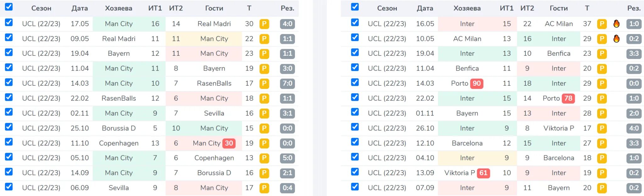Viewport: 644px width, 196px height.
Task: Click red 30 badge next to Man City
Action: (x=229, y=143)
